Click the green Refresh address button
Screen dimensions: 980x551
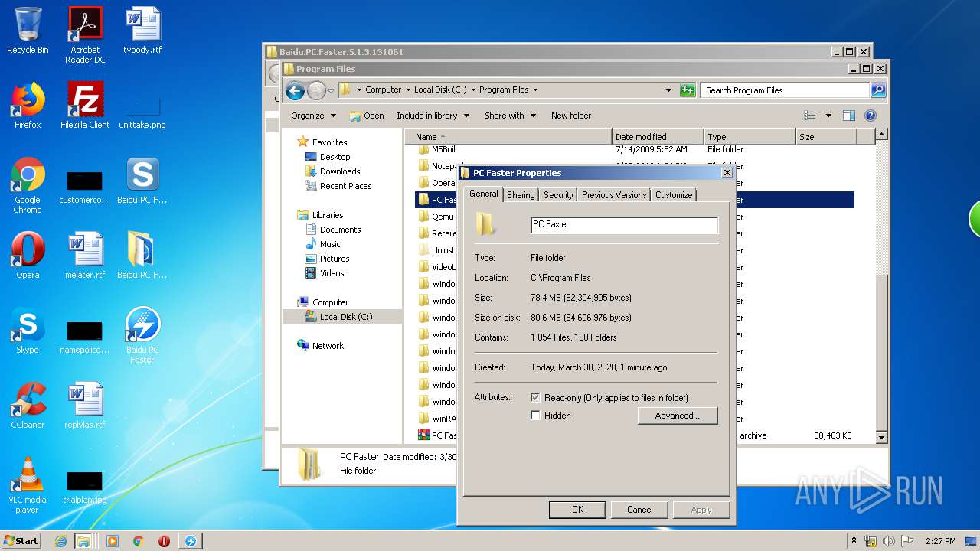688,90
